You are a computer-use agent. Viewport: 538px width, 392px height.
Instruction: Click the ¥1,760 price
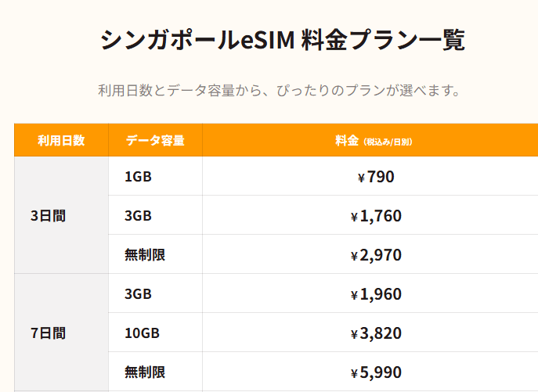tap(376, 216)
